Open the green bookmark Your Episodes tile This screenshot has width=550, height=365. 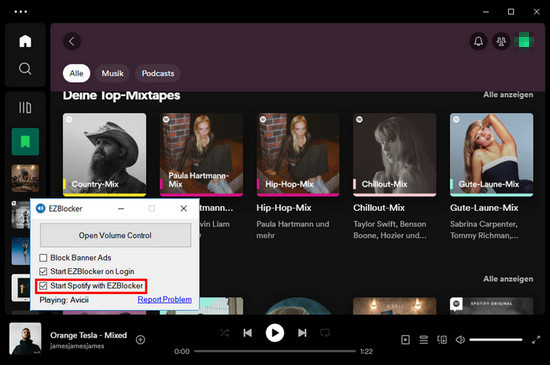[25, 142]
